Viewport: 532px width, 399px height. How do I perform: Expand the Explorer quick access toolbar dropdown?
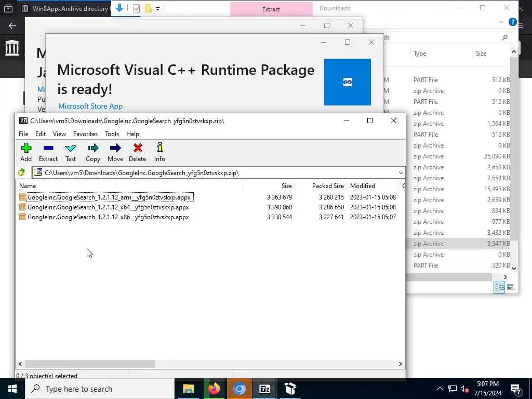158,9
